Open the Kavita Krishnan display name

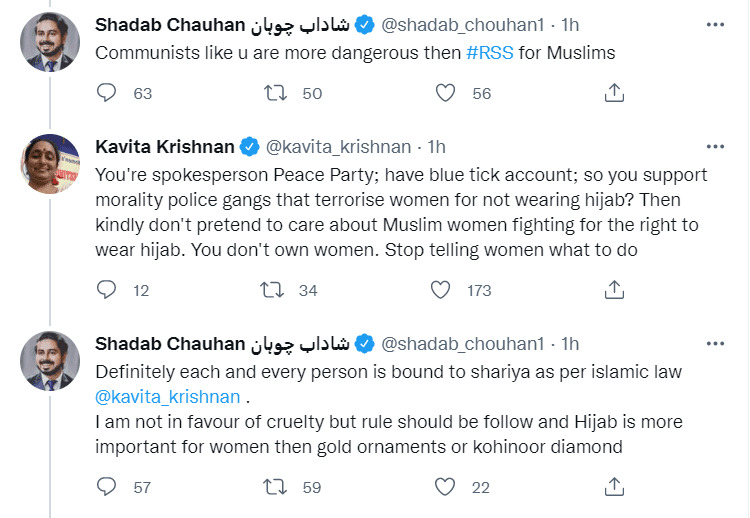(165, 147)
